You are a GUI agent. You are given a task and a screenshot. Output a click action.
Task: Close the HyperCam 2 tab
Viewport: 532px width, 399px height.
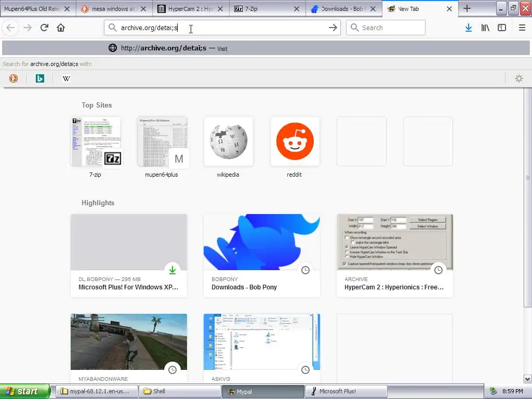point(220,9)
